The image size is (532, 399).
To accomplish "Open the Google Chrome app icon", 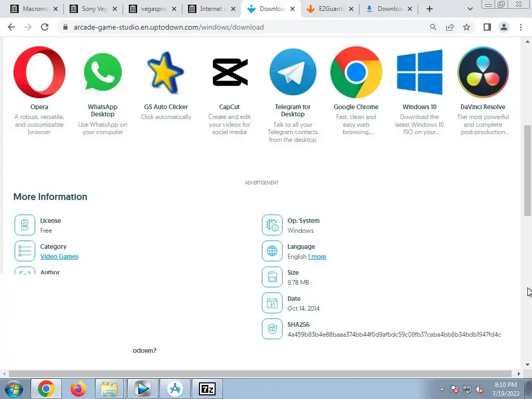I will 356,72.
